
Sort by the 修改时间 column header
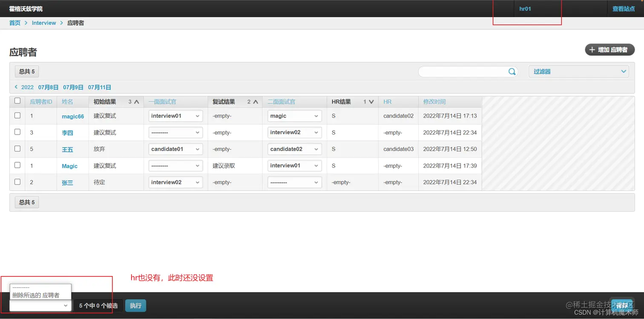tap(434, 102)
